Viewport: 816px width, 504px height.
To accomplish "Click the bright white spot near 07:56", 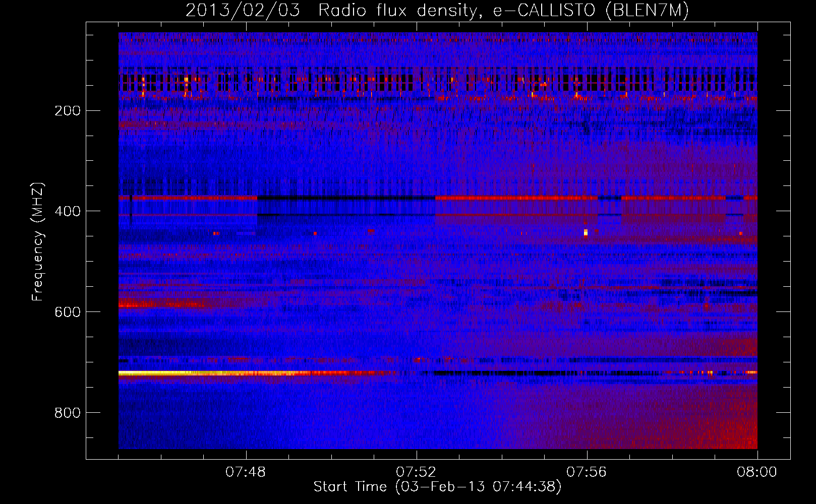I will [x=586, y=232].
